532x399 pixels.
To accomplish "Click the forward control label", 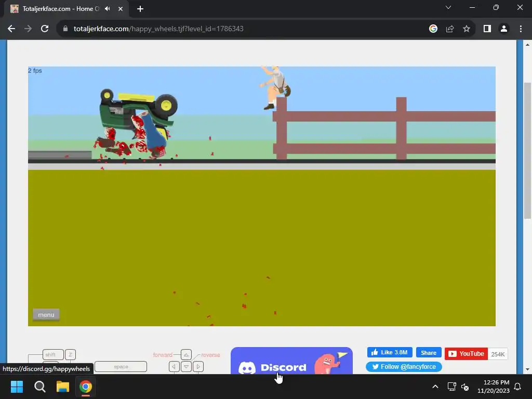I will [163, 355].
